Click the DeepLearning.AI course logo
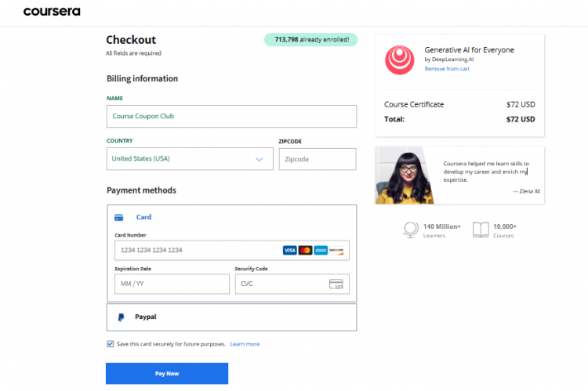Image resolution: width=588 pixels, height=391 pixels. click(400, 59)
